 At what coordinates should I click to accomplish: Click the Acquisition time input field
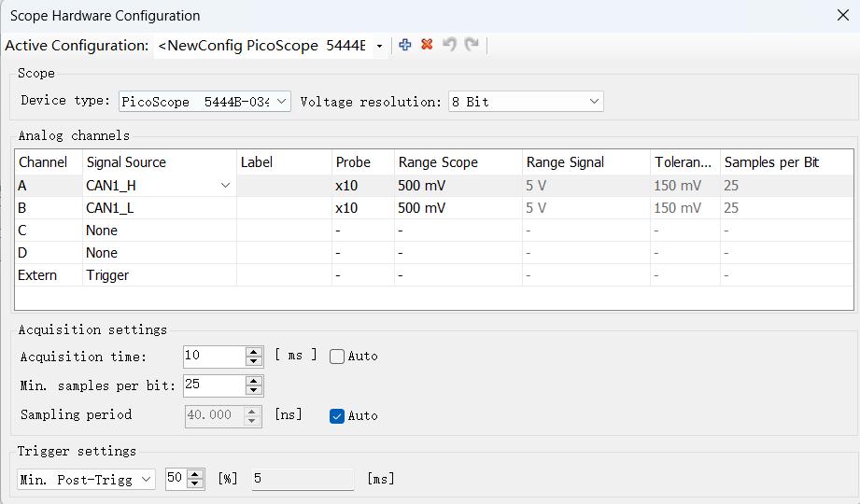[x=214, y=356]
